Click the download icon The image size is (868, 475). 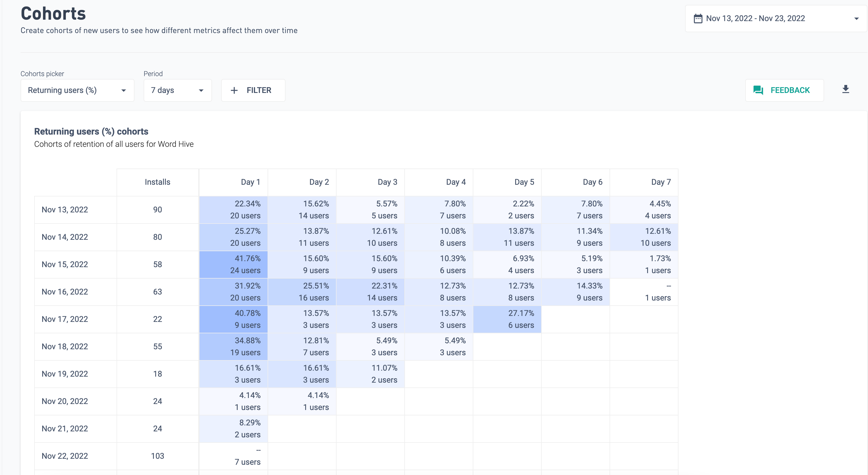845,90
